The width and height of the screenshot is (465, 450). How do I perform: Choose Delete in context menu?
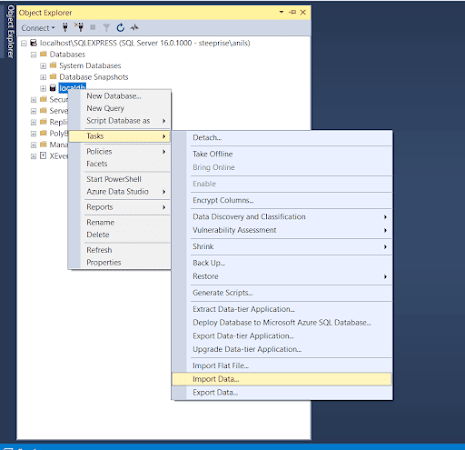[120, 235]
